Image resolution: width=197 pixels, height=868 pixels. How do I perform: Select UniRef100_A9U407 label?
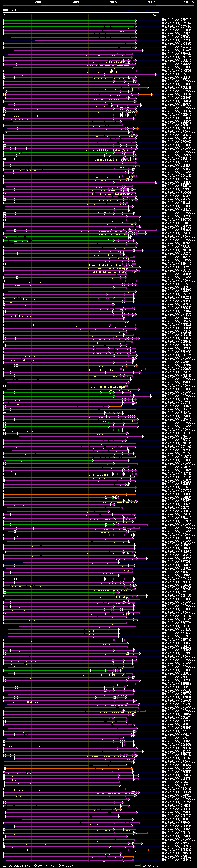[x=176, y=200]
